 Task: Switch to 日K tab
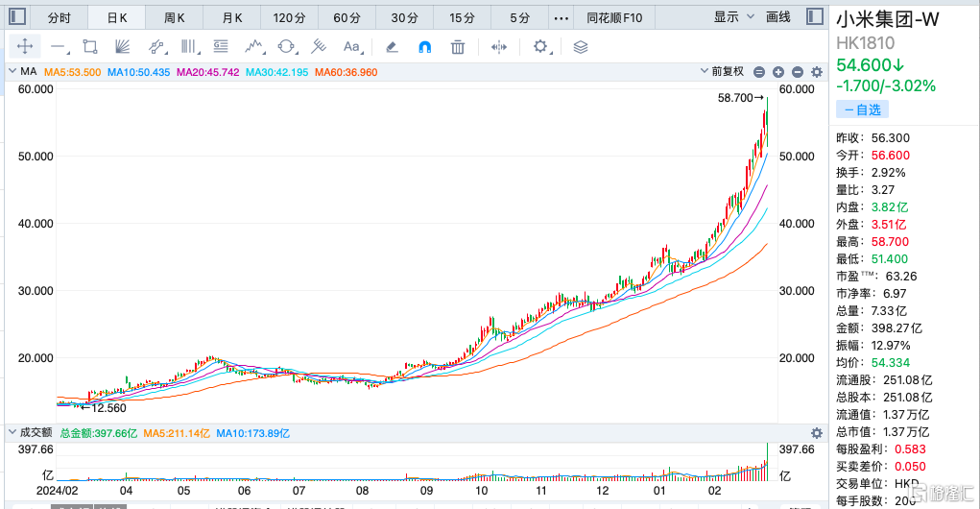tap(117, 17)
